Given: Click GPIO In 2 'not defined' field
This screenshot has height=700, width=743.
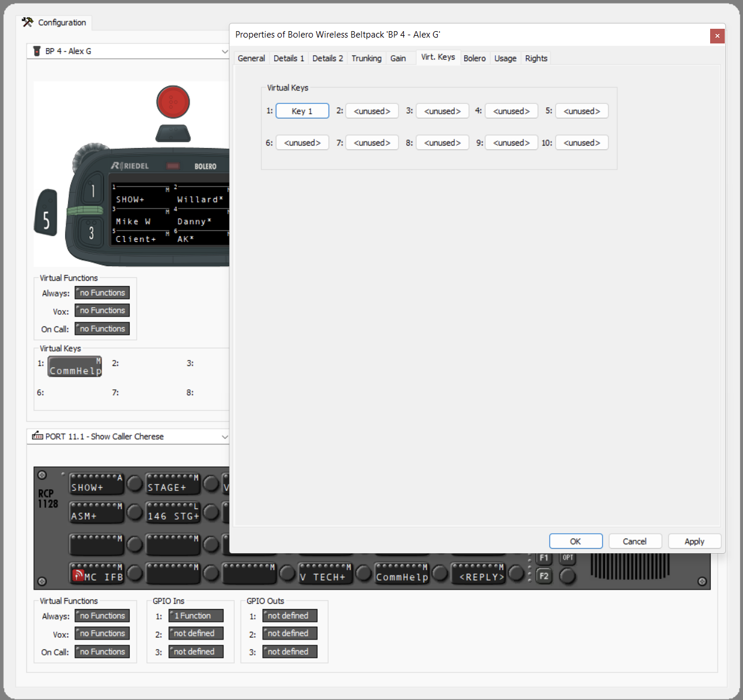Looking at the screenshot, I should coord(196,633).
